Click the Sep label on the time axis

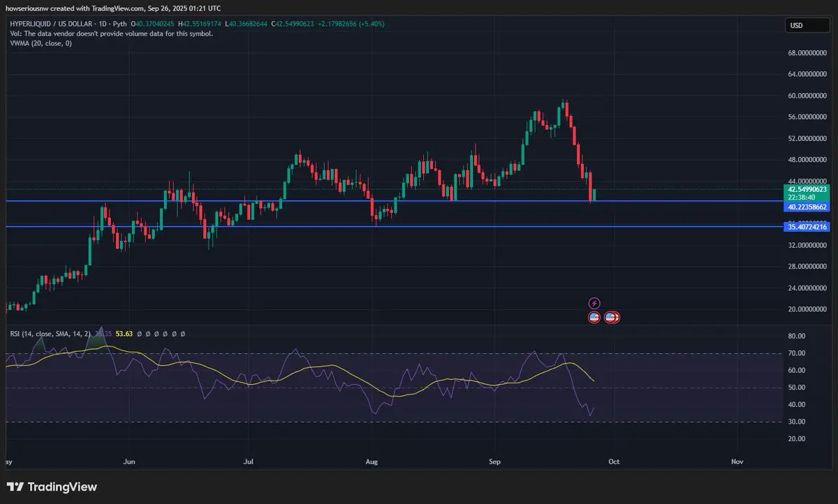[494, 461]
